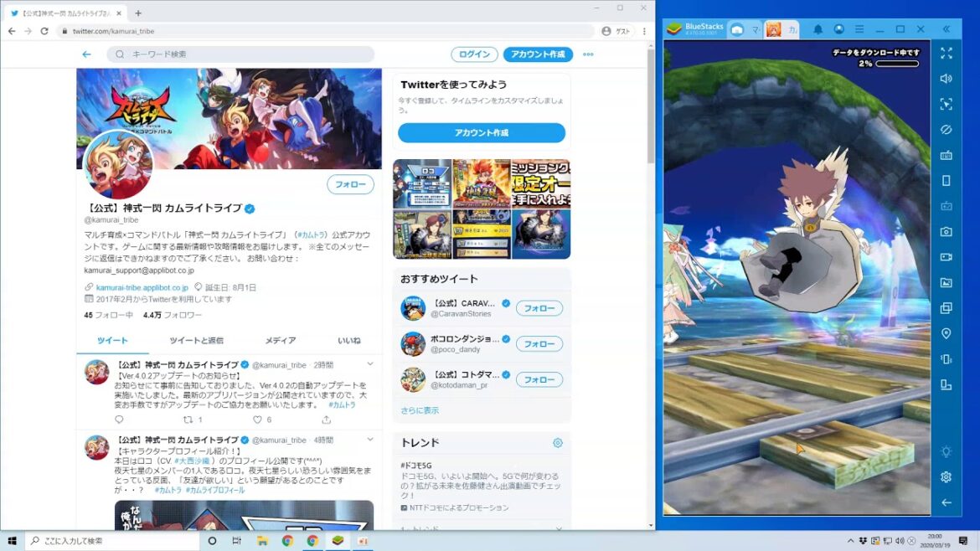Retweet the Ver.4.0.2 update tweet
Viewport: 980px width, 551px height.
(188, 420)
